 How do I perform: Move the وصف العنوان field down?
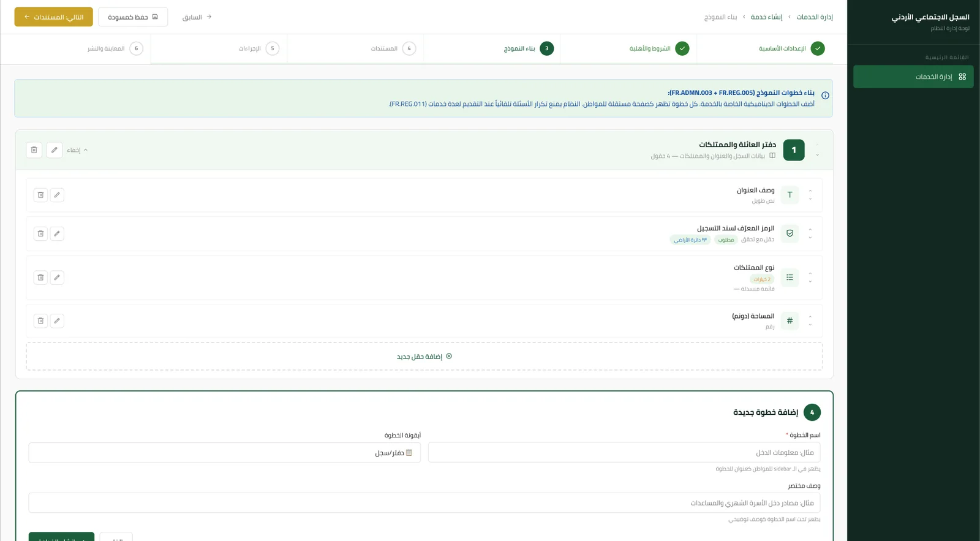(x=810, y=199)
